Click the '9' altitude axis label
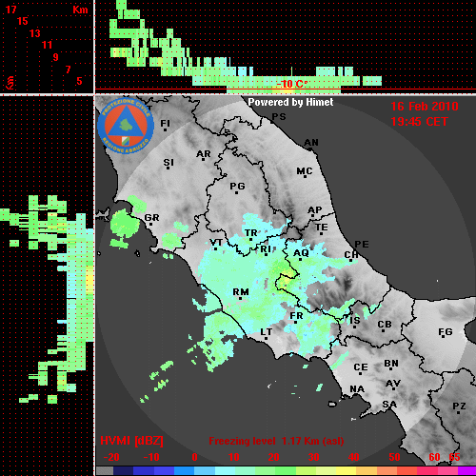This screenshot has height=476, width=476. coord(56,57)
